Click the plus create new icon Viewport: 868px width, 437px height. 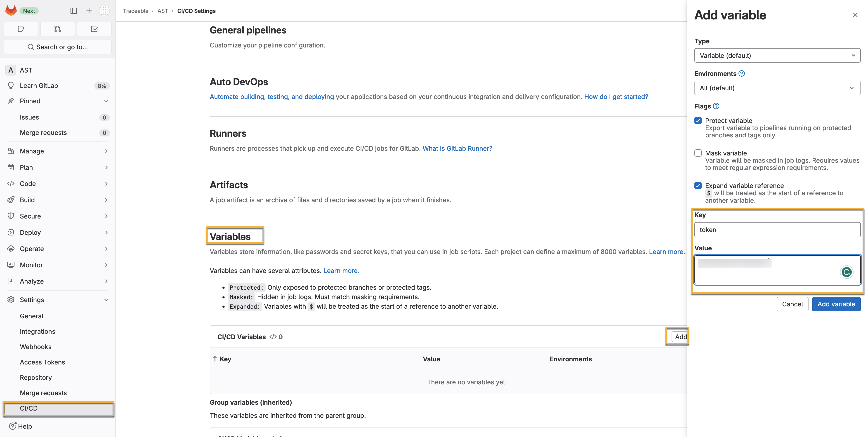(x=89, y=11)
